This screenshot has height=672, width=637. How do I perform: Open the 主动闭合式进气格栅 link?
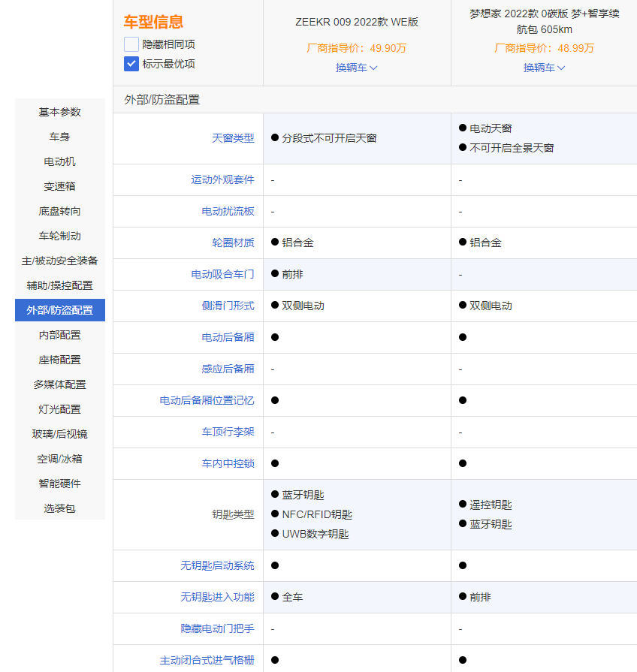pyautogui.click(x=207, y=660)
